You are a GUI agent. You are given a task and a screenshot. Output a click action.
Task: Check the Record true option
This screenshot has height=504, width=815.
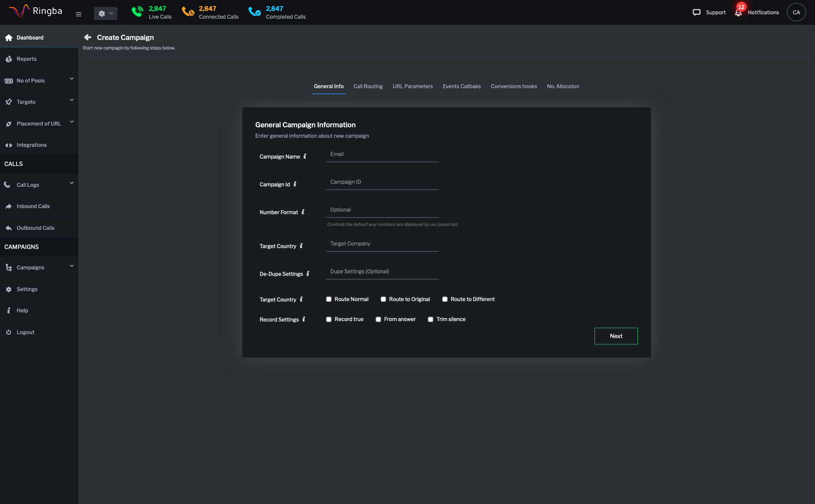click(x=329, y=319)
